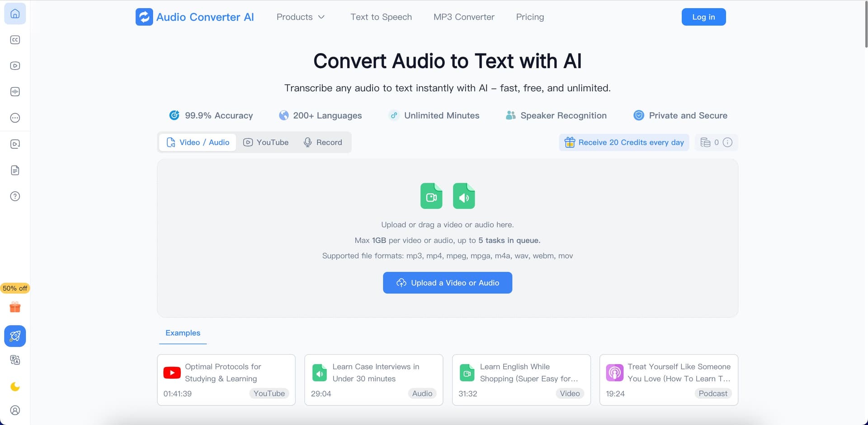
Task: Toggle dark mode with moon icon
Action: coord(15,387)
